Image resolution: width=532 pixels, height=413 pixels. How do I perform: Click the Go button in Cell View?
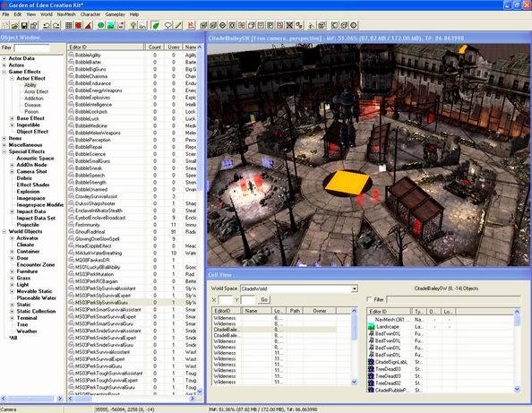click(264, 299)
